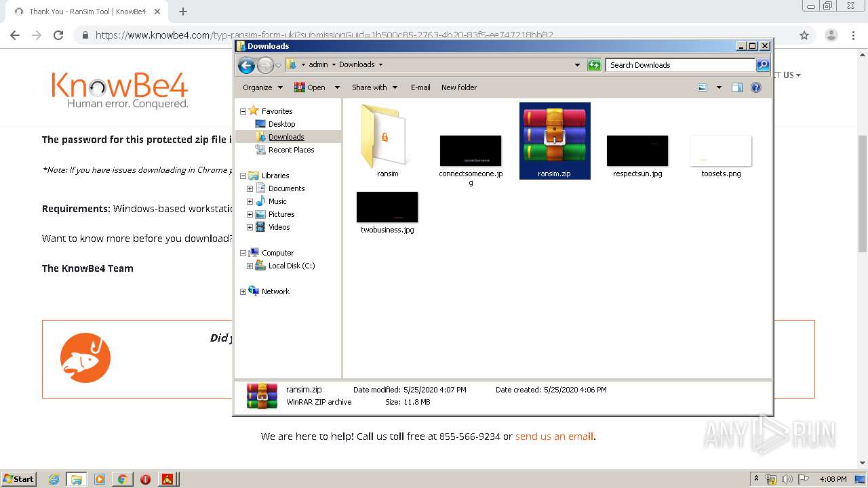Click the Search Downloads field

(x=680, y=65)
